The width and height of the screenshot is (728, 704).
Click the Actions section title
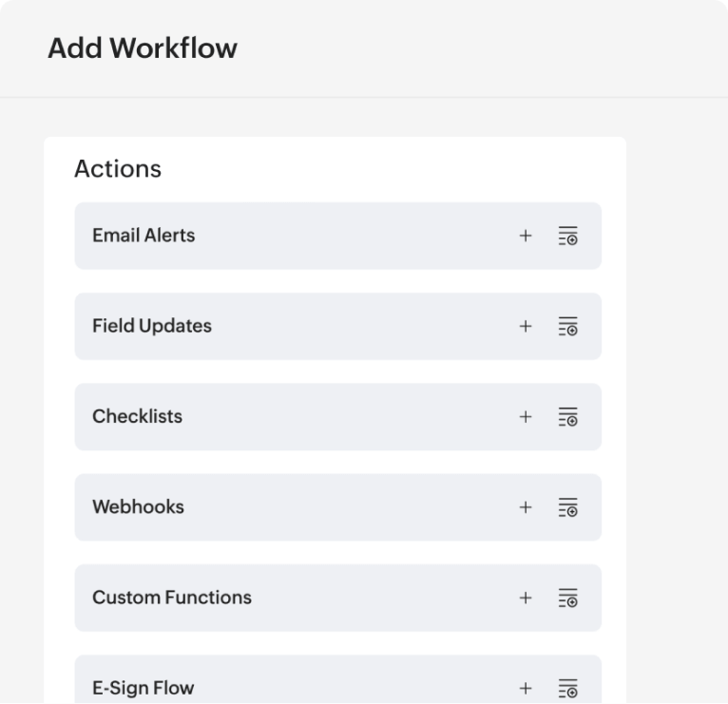pos(118,169)
